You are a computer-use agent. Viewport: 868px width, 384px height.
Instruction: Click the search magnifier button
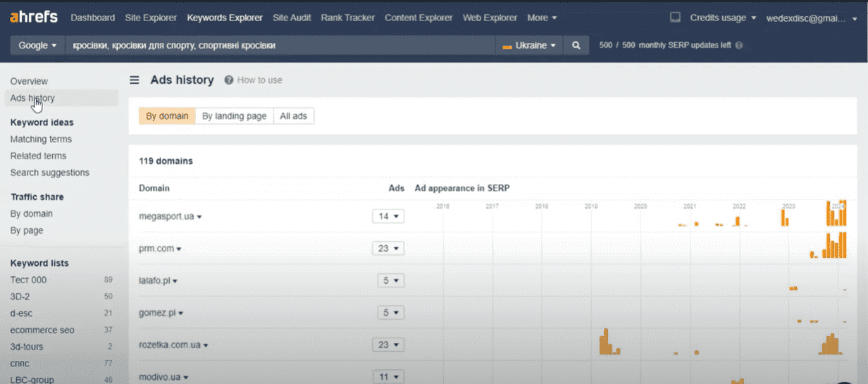[576, 45]
